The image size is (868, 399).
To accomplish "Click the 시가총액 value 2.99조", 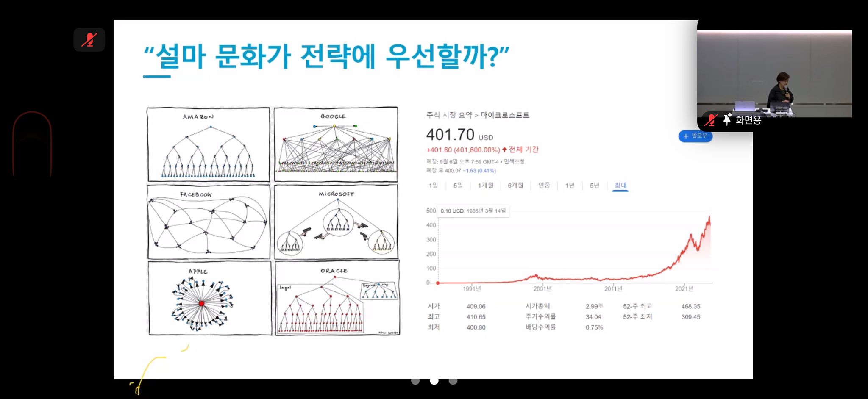I will click(594, 306).
